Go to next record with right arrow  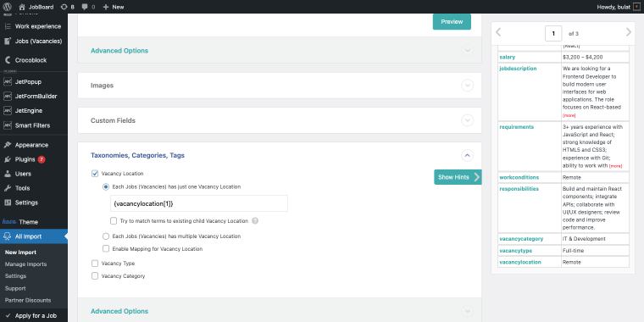[629, 32]
